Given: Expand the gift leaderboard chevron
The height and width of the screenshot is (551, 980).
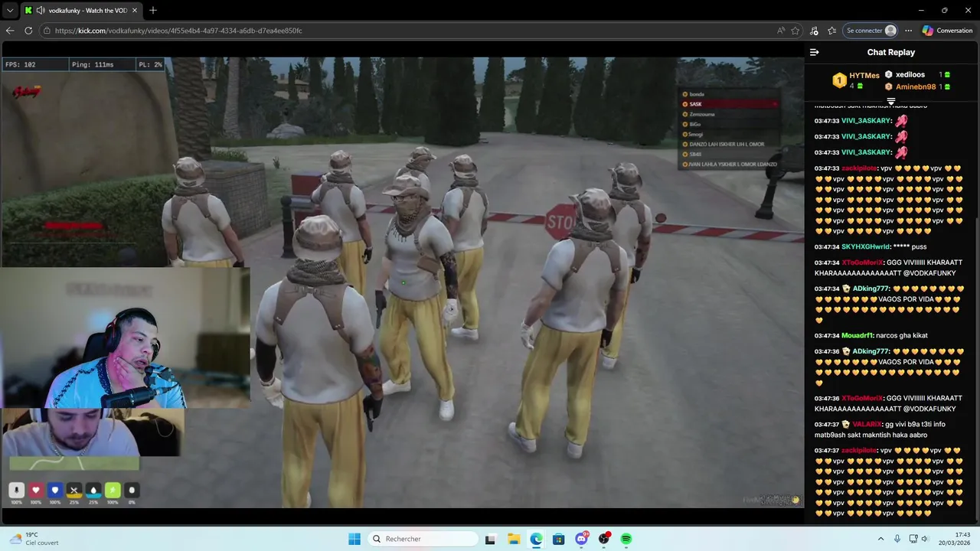Looking at the screenshot, I should pyautogui.click(x=890, y=101).
